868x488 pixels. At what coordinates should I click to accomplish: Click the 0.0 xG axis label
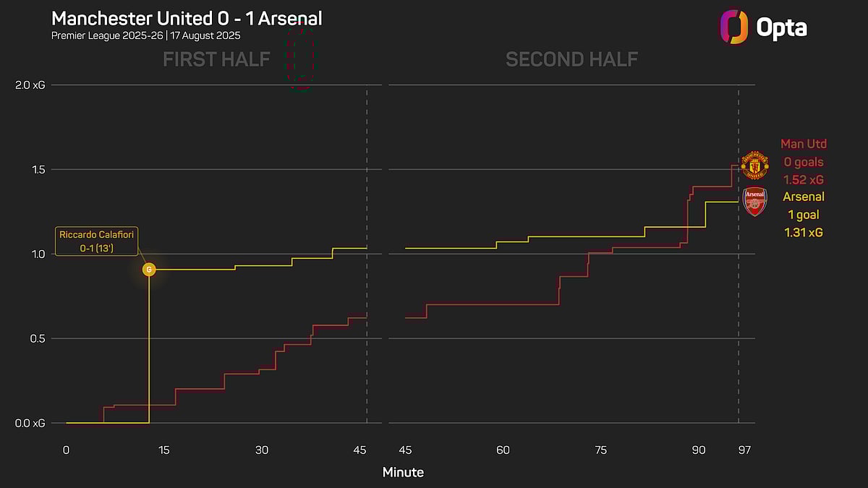(x=30, y=424)
